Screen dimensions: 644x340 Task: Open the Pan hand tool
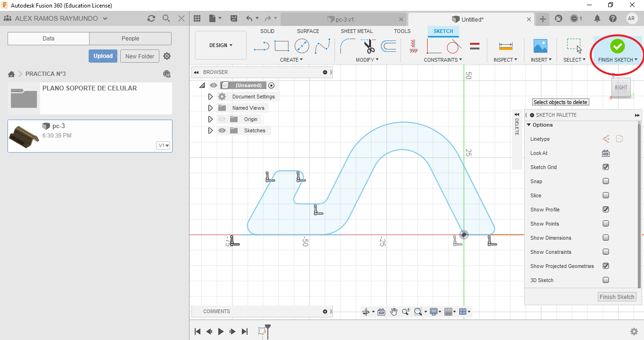point(394,312)
